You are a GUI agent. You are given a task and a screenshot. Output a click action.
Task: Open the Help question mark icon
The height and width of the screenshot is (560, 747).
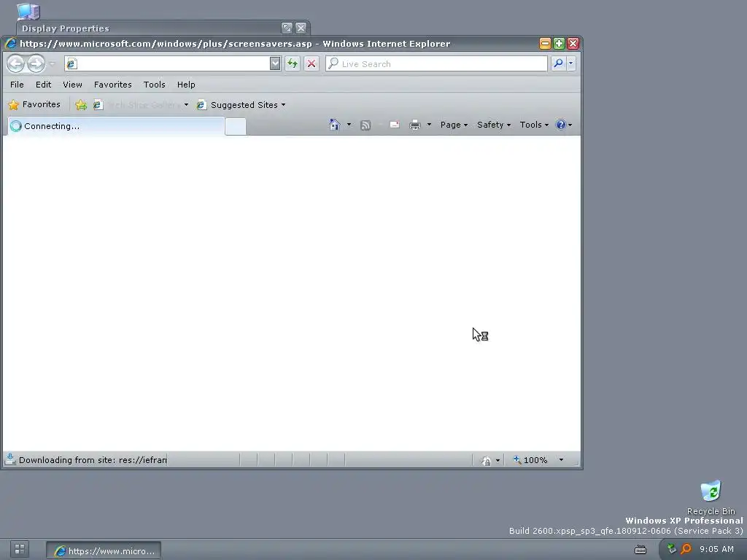pos(561,125)
